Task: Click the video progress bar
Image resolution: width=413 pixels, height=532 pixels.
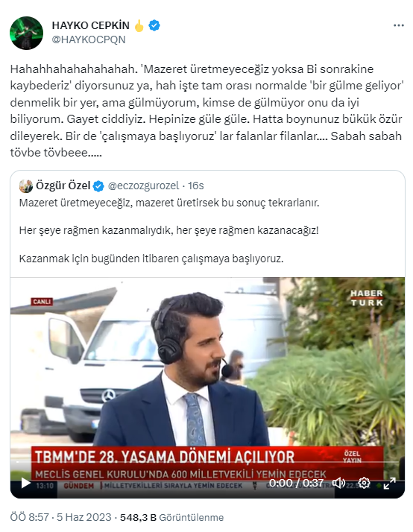Action: point(207,462)
